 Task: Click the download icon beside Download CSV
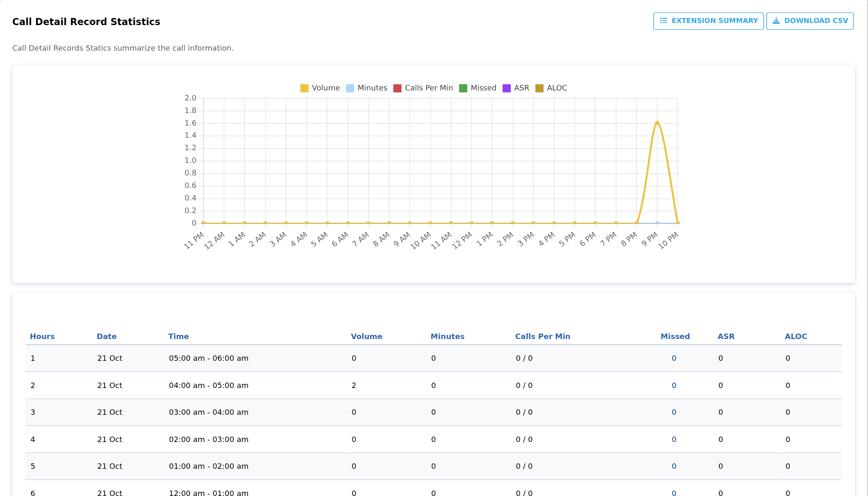pyautogui.click(x=776, y=21)
